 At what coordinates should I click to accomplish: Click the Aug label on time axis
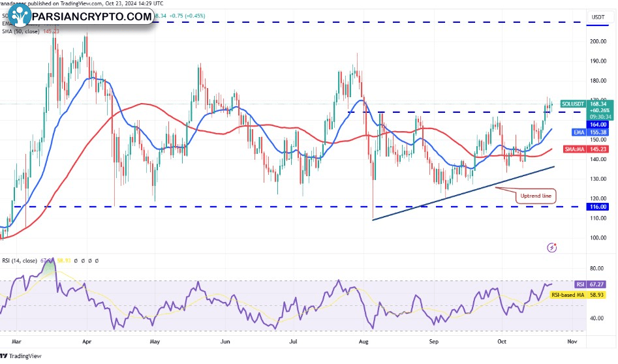(x=363, y=342)
